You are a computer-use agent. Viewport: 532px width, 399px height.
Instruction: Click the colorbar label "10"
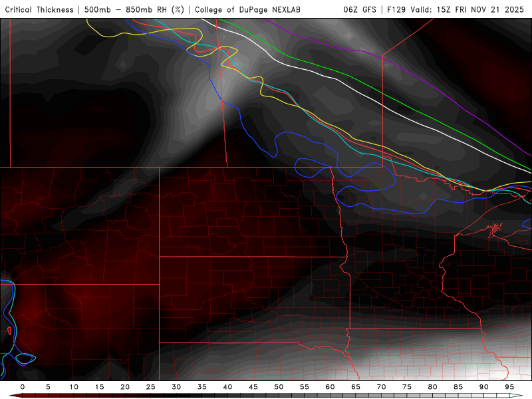pos(74,387)
